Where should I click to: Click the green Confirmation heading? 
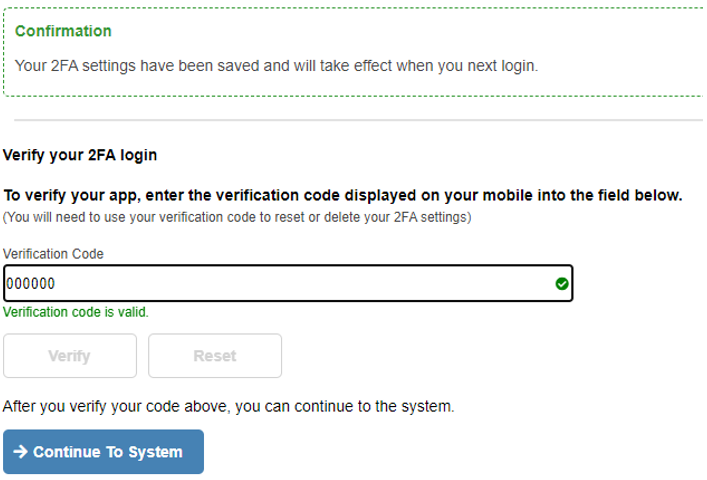click(63, 31)
